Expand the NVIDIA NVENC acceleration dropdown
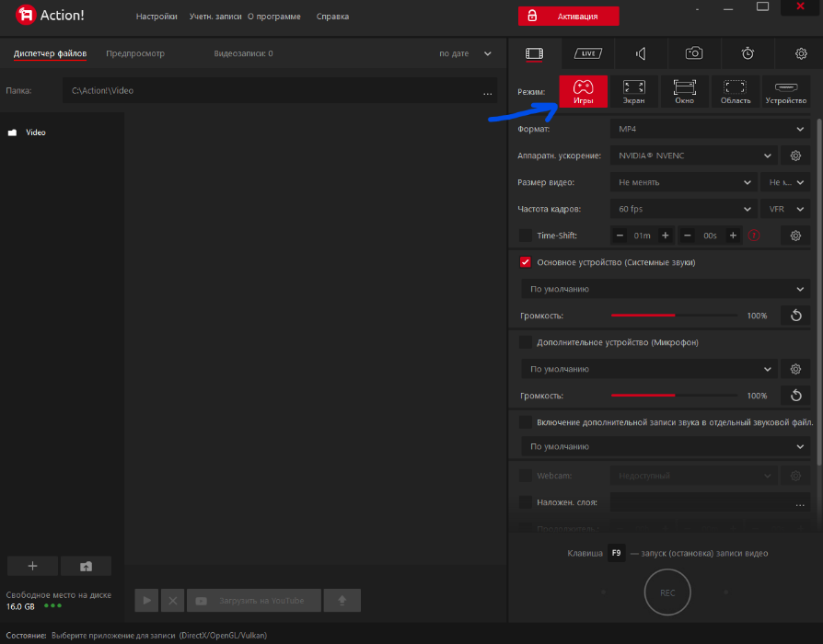This screenshot has width=823, height=644. point(692,155)
